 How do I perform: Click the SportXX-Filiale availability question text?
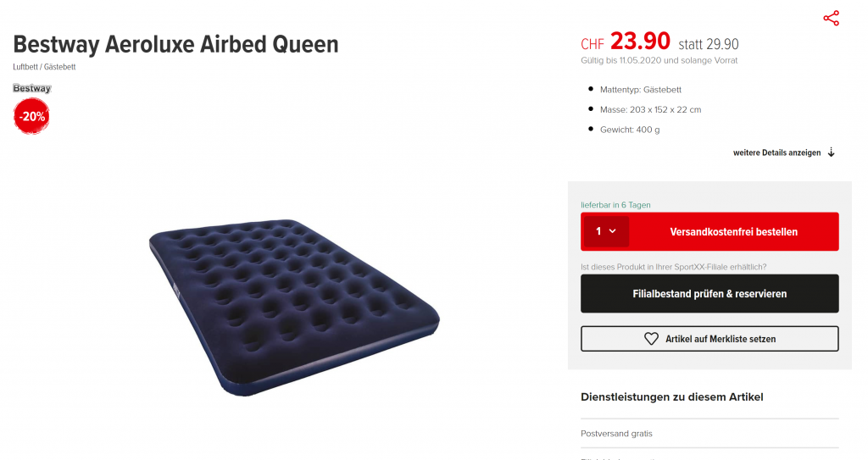673,267
